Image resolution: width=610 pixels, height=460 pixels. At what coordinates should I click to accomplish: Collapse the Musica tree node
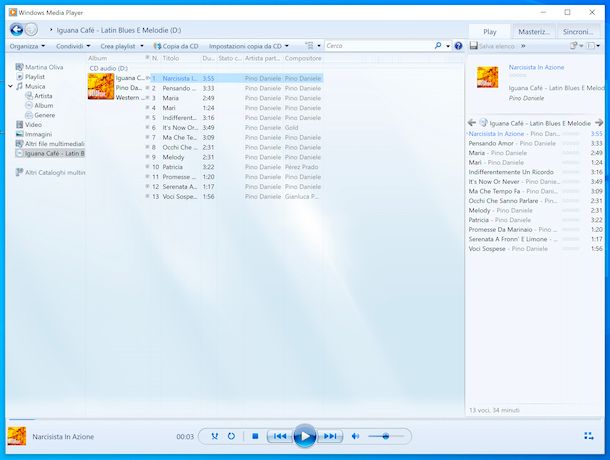pos(11,86)
